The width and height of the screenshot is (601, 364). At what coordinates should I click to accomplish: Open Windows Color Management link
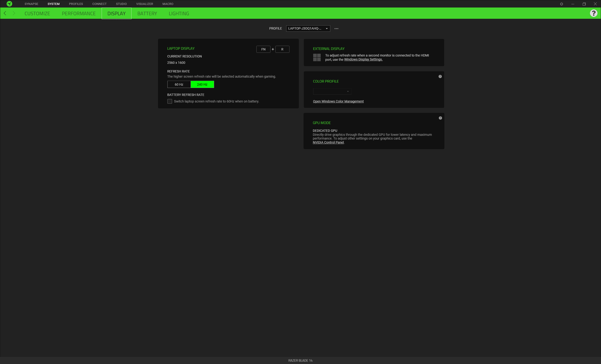point(338,101)
